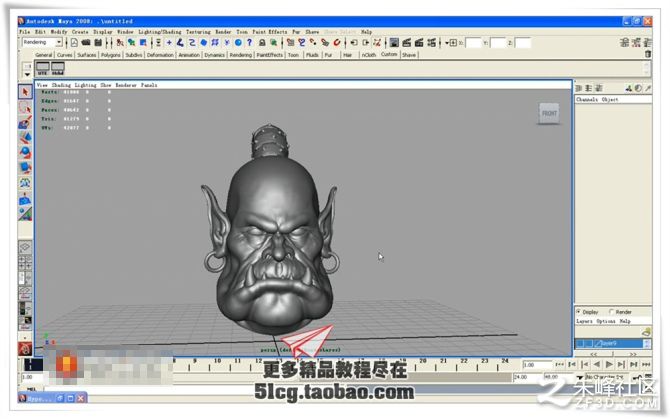This screenshot has height=419, width=670.
Task: Click the Hypershade taskbar window button
Action: click(53, 398)
